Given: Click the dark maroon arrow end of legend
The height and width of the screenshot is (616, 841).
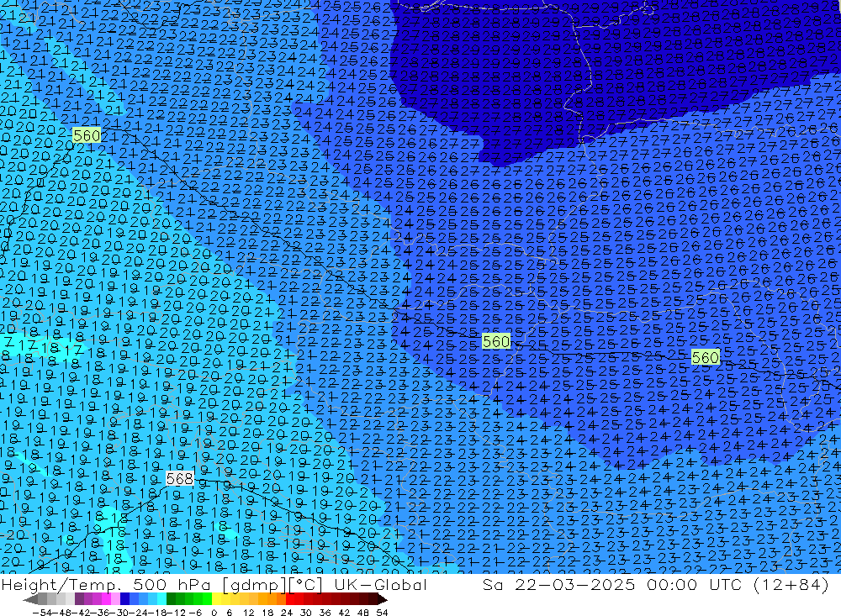Looking at the screenshot, I should tap(383, 600).
